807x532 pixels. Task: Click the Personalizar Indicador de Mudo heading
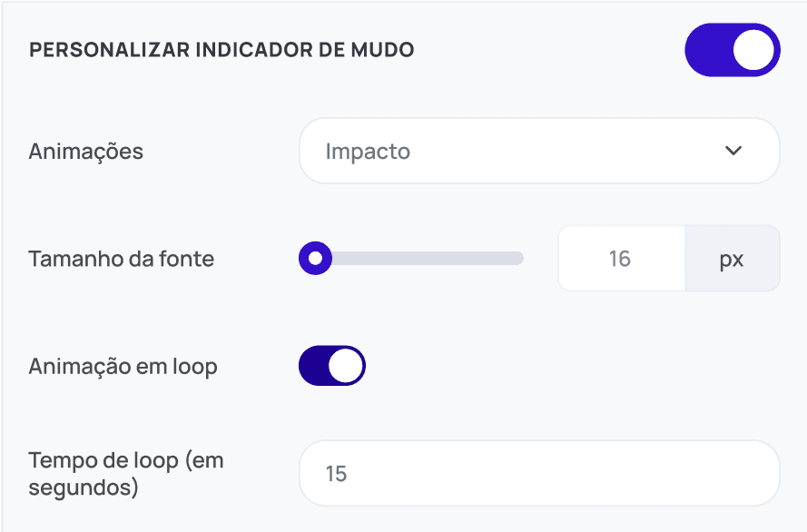pos(221,50)
